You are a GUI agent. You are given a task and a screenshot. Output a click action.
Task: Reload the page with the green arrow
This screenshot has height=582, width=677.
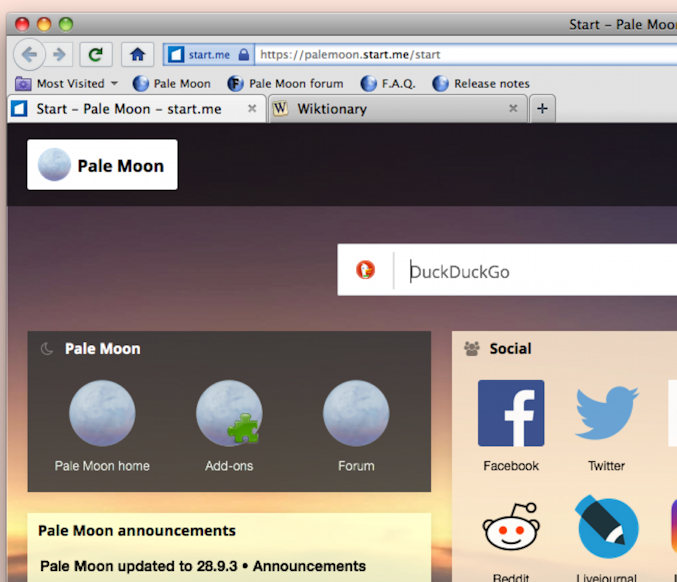(x=96, y=55)
